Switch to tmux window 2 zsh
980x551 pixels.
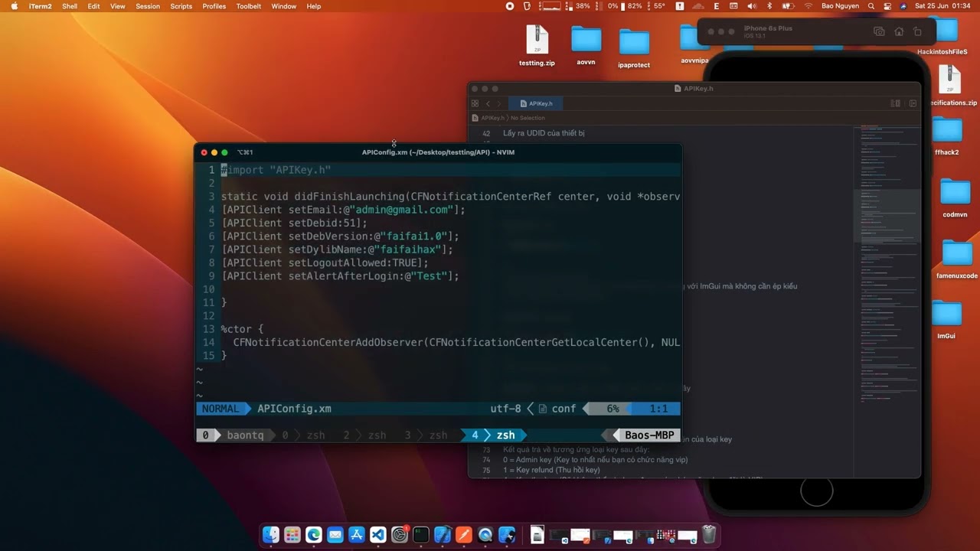point(364,435)
